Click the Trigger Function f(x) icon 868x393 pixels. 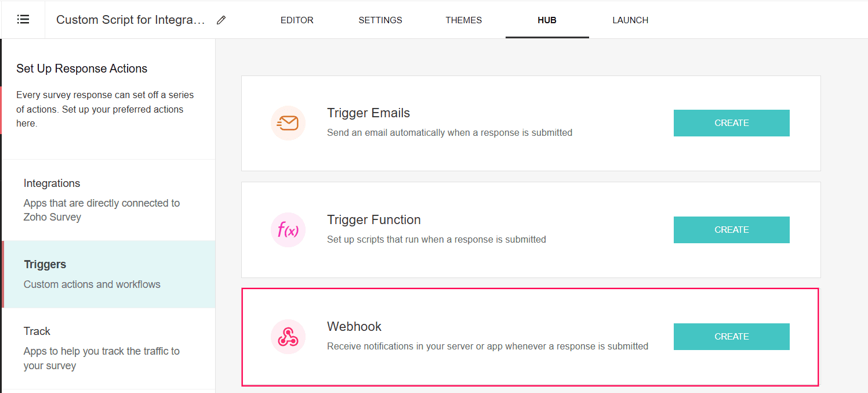point(288,230)
